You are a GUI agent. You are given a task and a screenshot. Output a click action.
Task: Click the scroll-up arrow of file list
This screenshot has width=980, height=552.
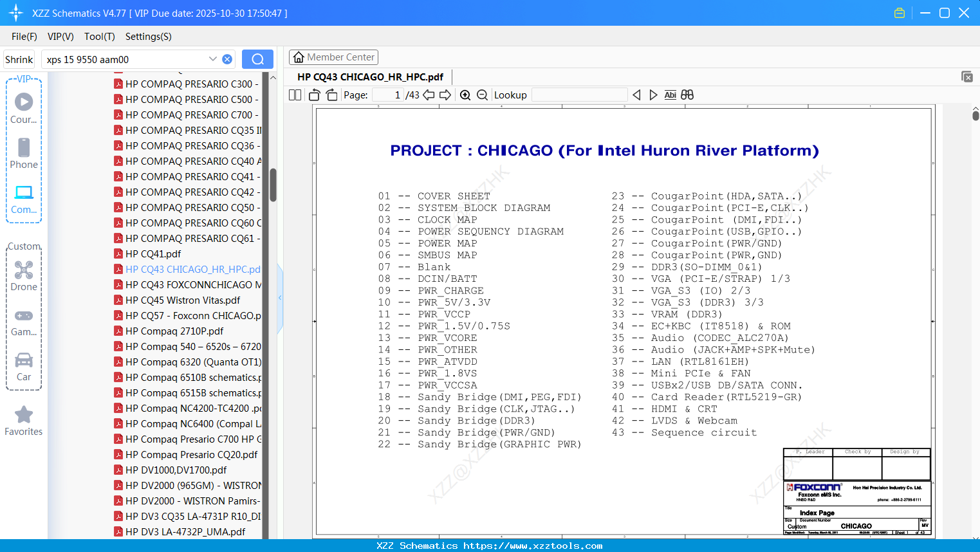click(273, 78)
